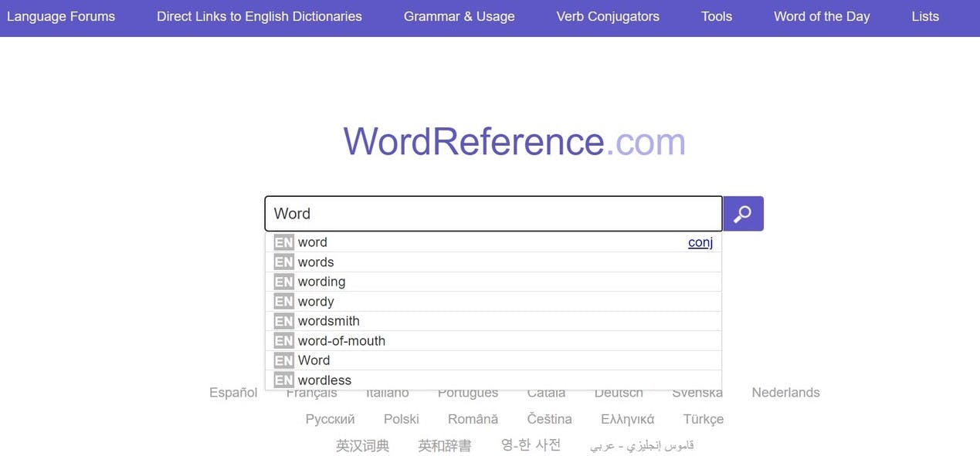Select lowercase "word" suggestion
The height and width of the screenshot is (456, 980).
pyautogui.click(x=493, y=242)
